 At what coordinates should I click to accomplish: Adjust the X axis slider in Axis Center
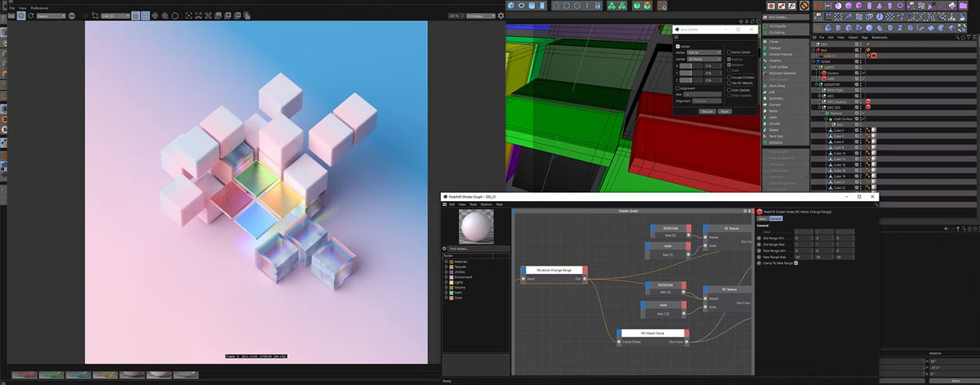(691, 65)
